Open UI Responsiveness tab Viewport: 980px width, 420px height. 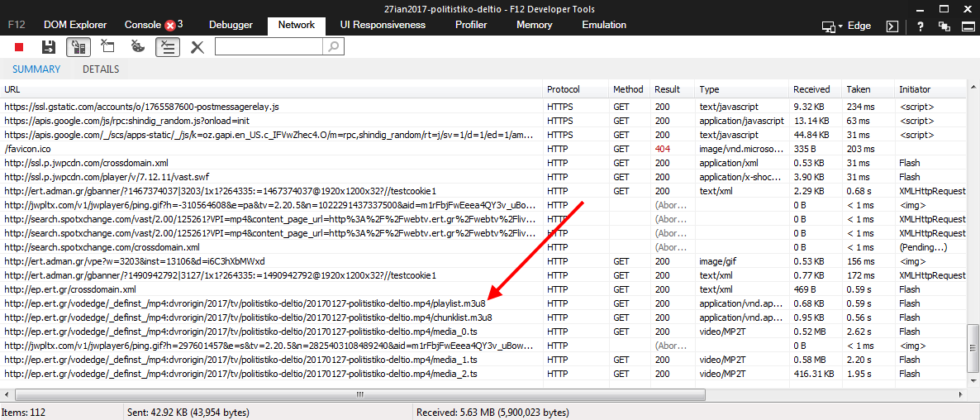point(383,25)
